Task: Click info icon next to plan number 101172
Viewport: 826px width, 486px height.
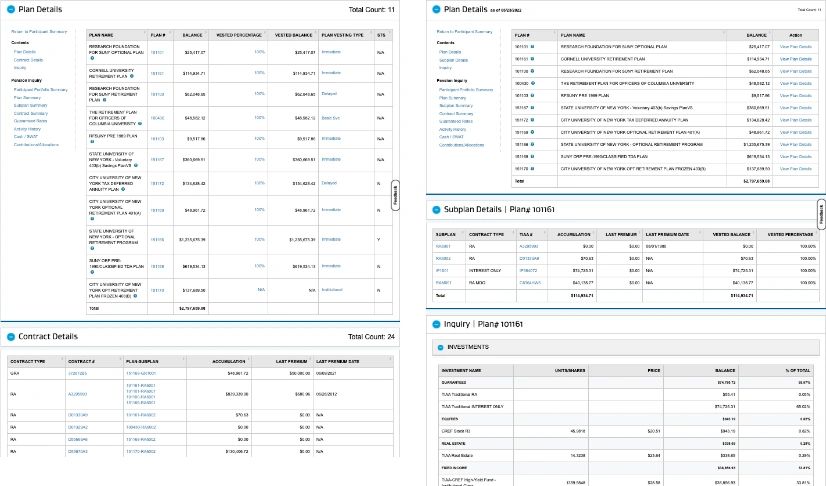Action: (531, 119)
